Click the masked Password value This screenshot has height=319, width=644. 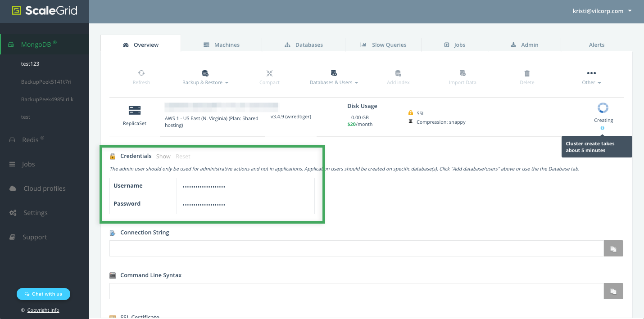pyautogui.click(x=204, y=205)
